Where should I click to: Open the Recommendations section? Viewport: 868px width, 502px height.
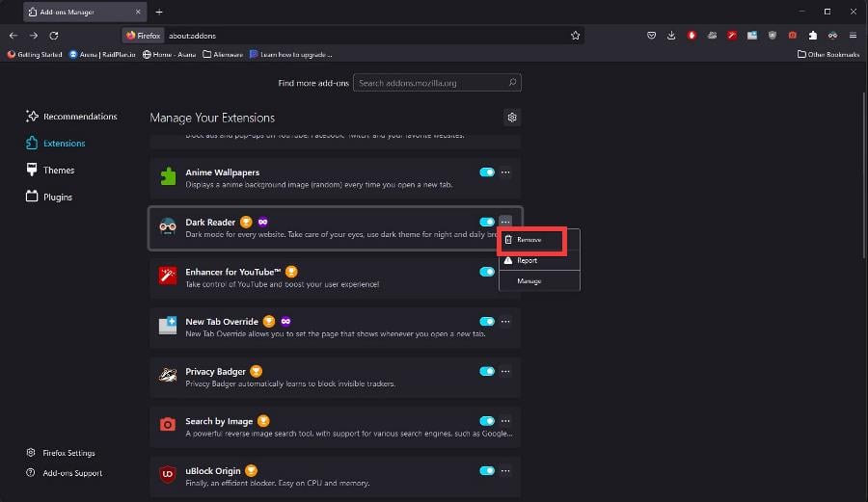coord(71,116)
